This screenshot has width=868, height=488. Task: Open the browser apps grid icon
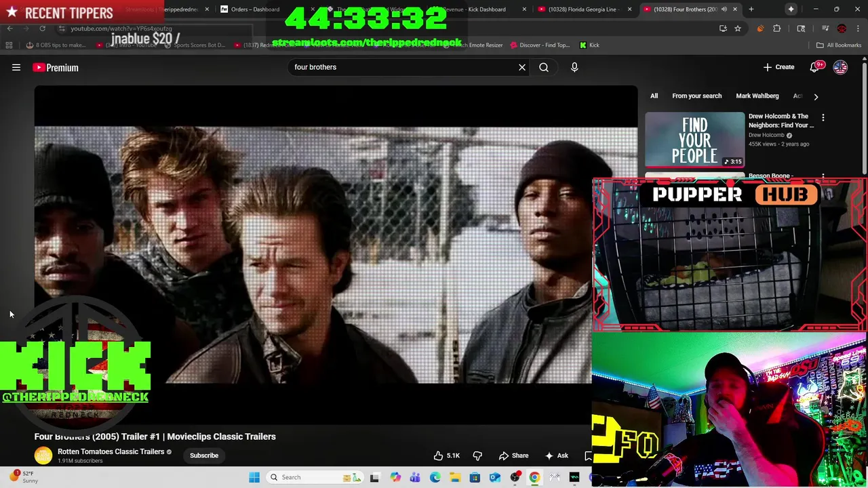(x=9, y=45)
